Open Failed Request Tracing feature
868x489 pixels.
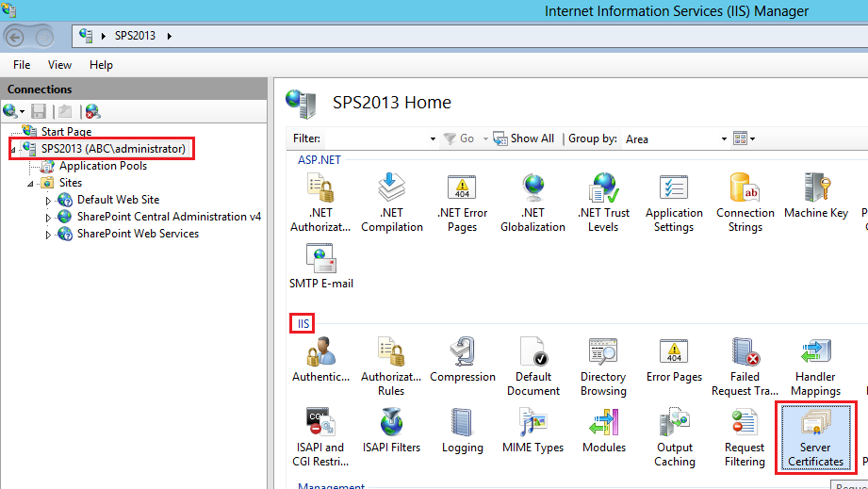point(745,367)
